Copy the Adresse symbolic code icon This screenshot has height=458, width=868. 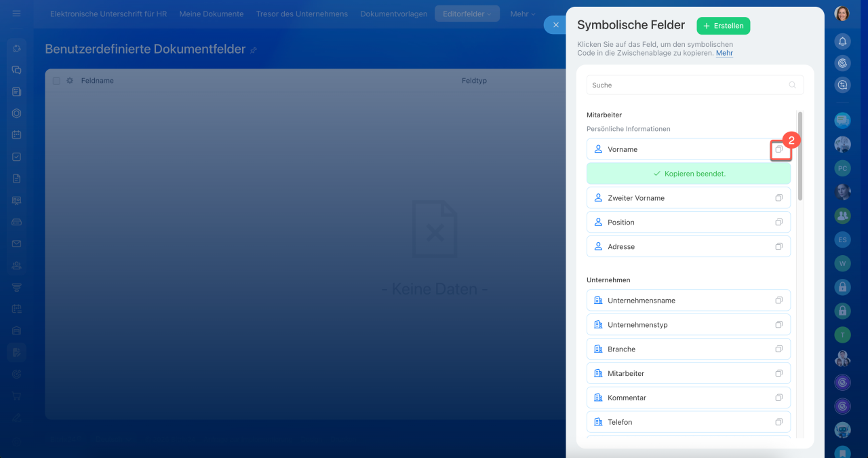click(779, 247)
